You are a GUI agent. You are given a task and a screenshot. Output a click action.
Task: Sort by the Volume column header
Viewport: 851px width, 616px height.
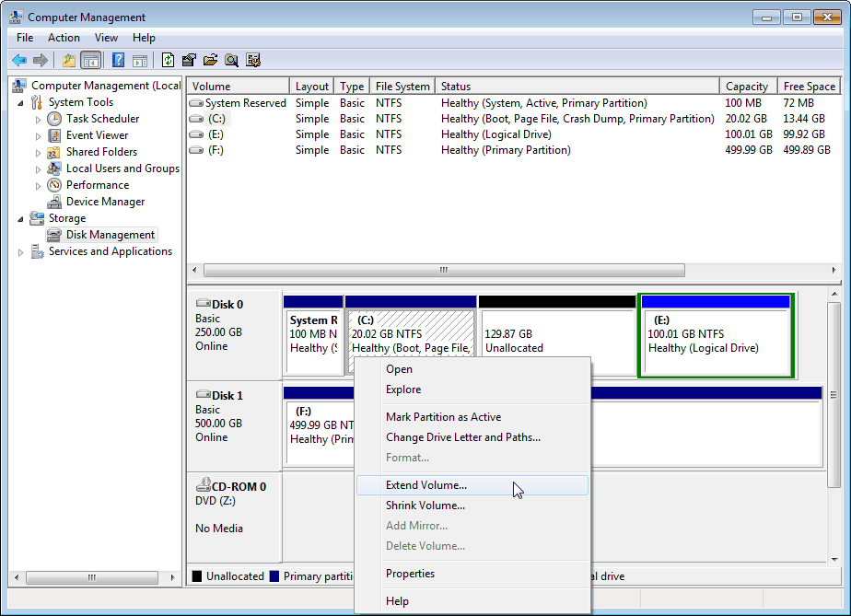point(239,87)
